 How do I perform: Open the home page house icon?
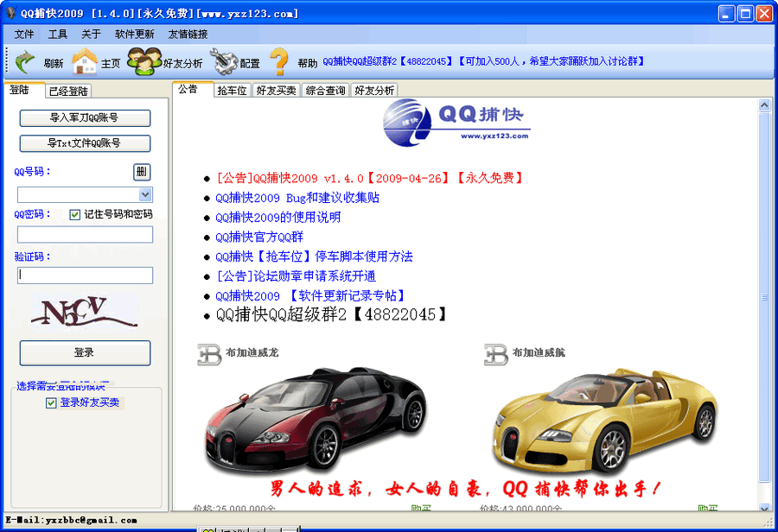point(85,61)
